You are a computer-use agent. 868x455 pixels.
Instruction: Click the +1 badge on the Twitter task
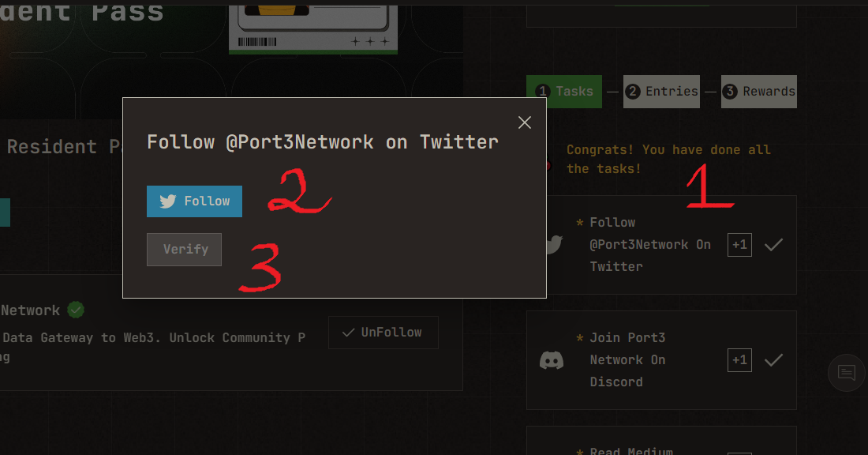739,244
